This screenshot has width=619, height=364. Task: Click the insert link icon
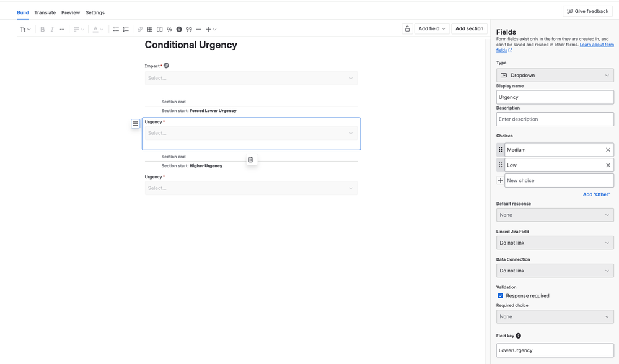click(140, 29)
